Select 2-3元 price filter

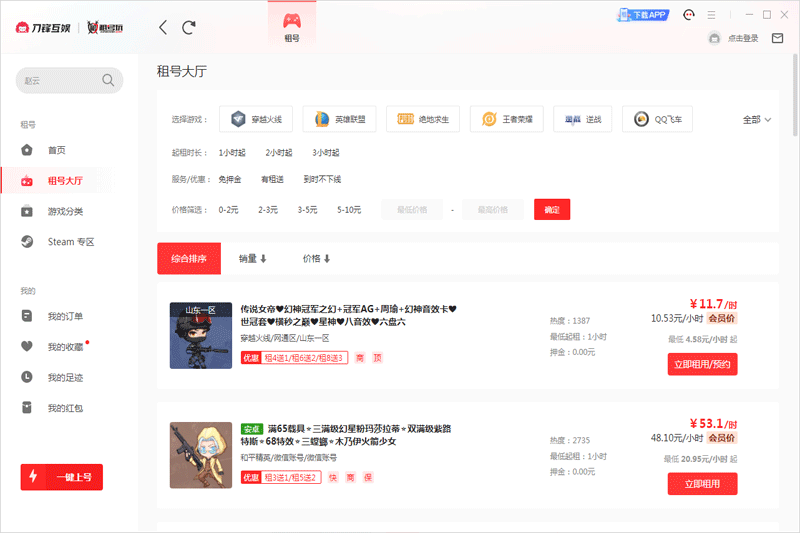[268, 210]
